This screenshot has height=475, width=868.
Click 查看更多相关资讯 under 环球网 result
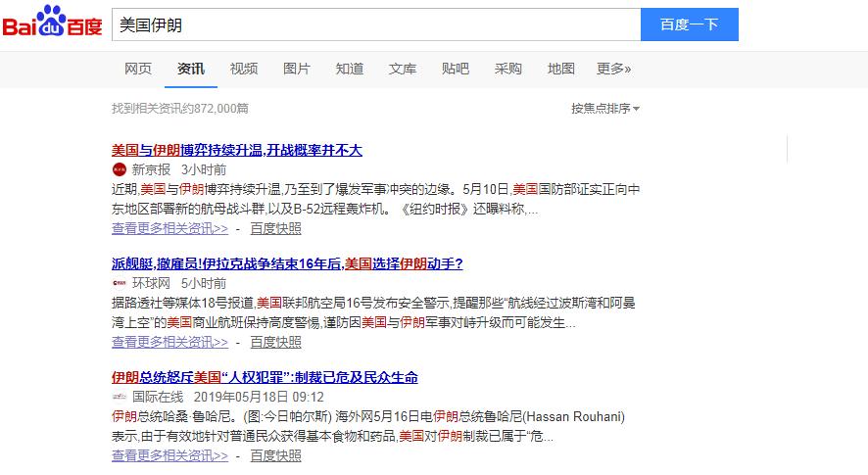click(169, 342)
